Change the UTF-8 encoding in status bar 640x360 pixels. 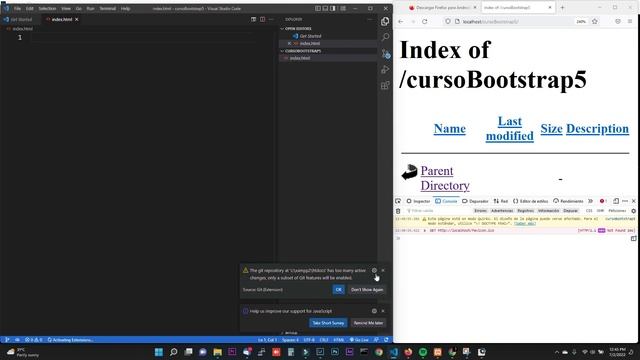(309, 340)
